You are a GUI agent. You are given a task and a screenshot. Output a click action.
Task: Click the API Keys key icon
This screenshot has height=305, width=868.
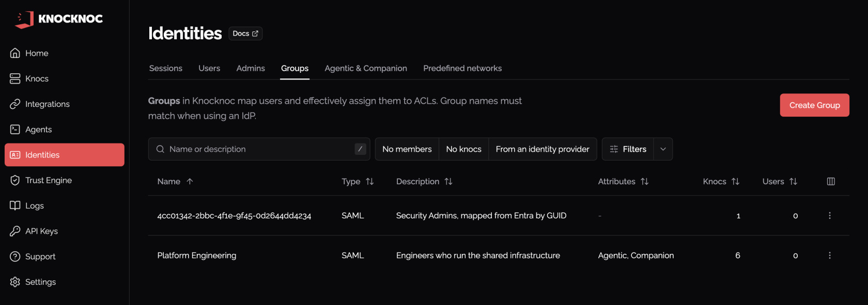(x=15, y=231)
